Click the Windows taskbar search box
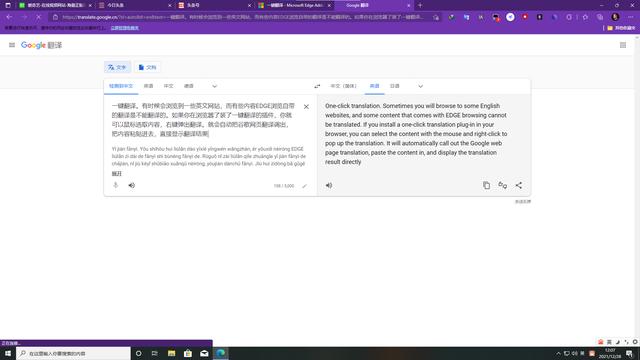This screenshot has width=640, height=360. (73, 353)
